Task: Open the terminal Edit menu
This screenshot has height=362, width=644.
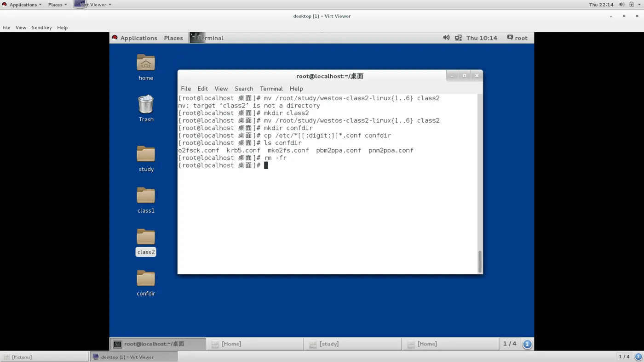Action: pyautogui.click(x=202, y=89)
